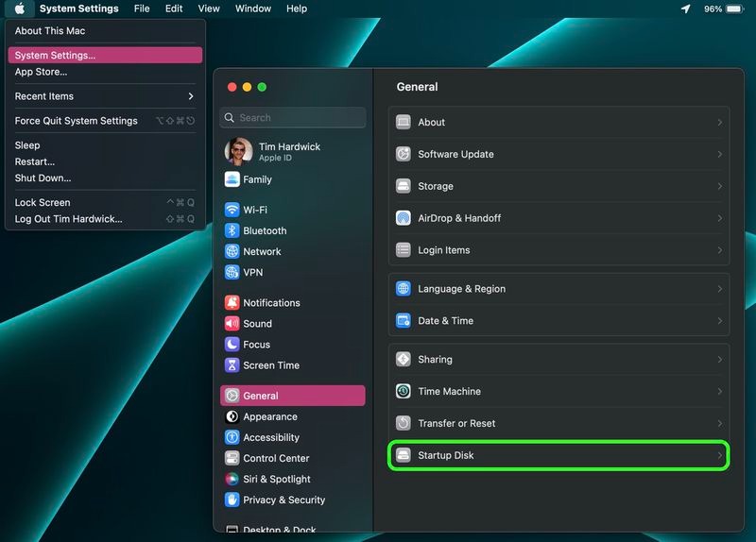Click the Screen Time hourglass icon

coord(232,365)
